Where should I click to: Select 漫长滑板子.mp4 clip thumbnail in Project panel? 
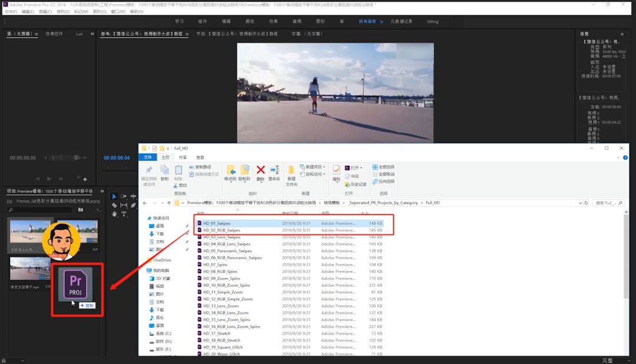click(30, 268)
